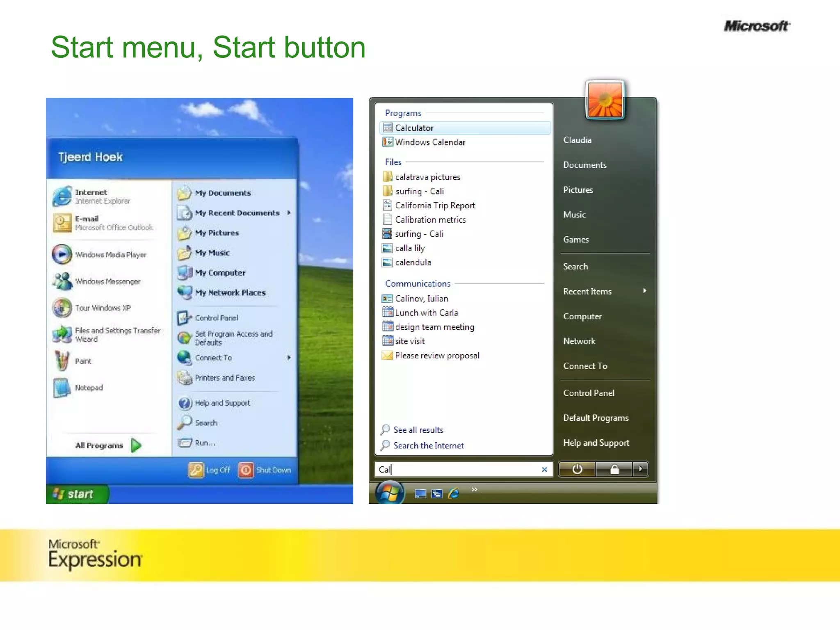Launch the Windows Messenger icon
The image size is (840, 630).
(x=62, y=281)
